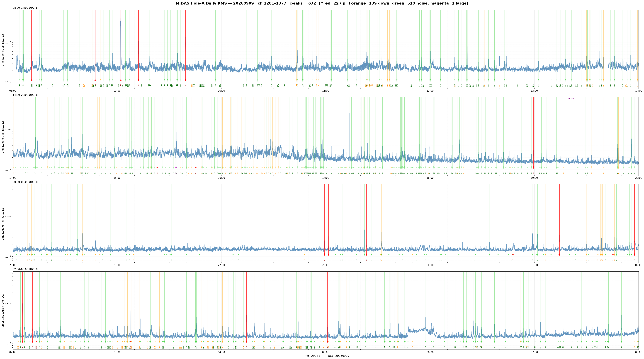The image size is (644, 359).
Task: Select the orange peak label "376"
Action: click(464, 173)
